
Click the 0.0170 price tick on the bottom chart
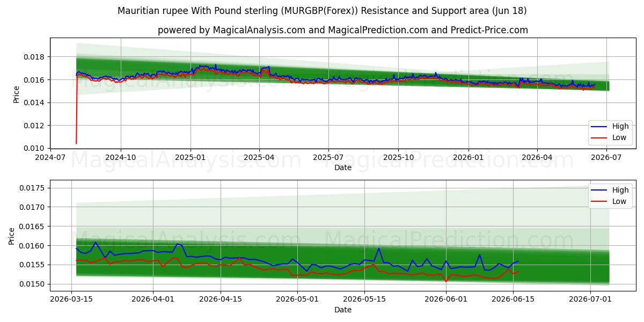coord(33,207)
